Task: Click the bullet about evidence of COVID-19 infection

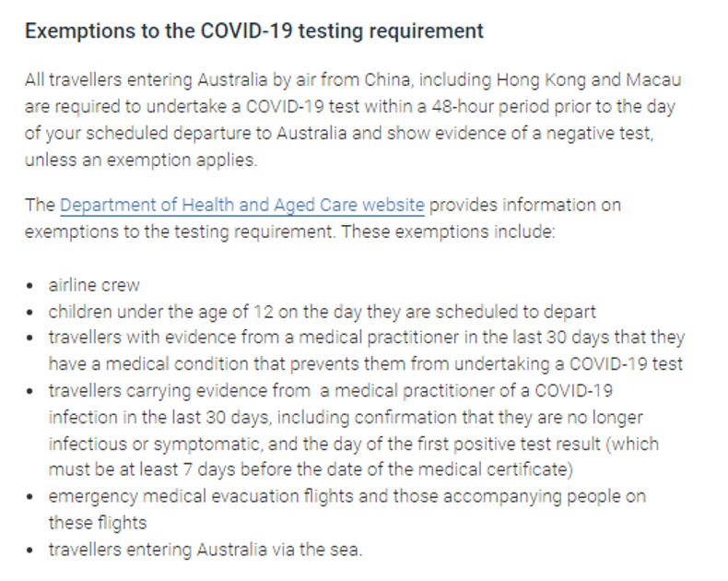Action: (354, 430)
